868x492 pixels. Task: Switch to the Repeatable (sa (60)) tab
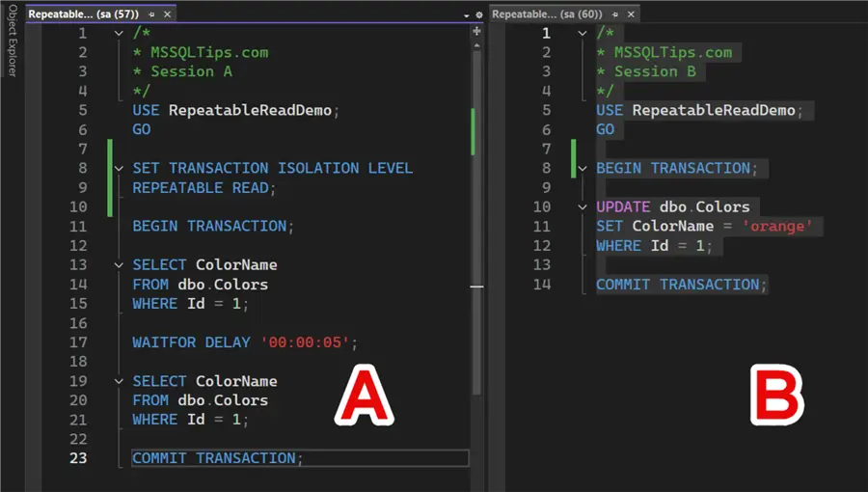click(547, 14)
